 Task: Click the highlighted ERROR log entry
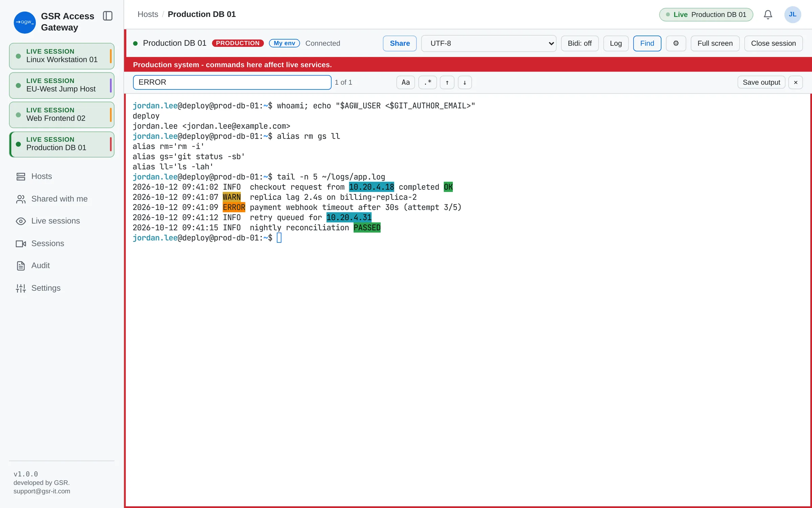click(x=234, y=207)
